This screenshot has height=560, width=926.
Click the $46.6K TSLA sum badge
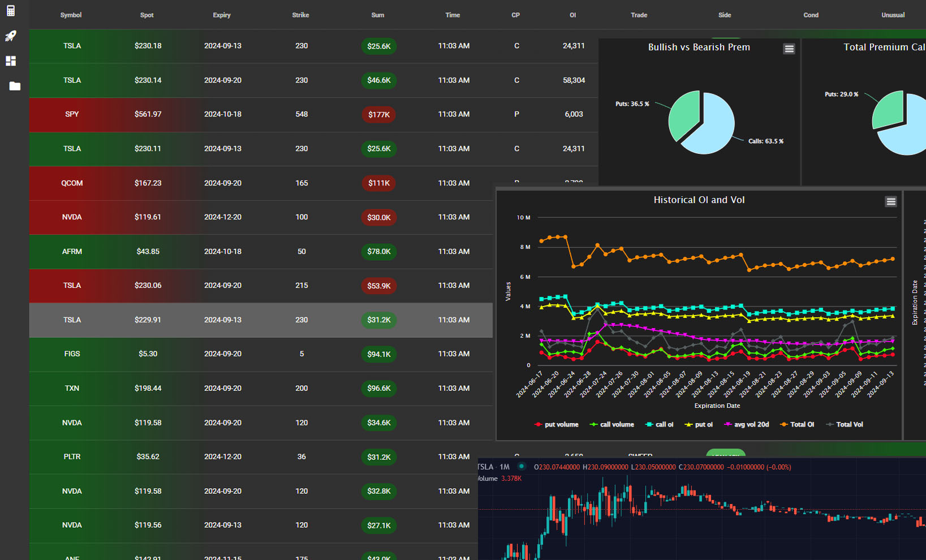point(379,80)
